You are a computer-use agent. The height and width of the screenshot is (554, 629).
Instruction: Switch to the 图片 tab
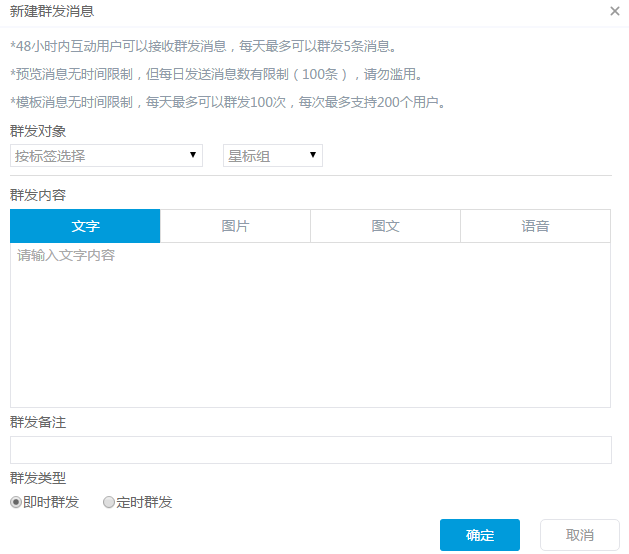click(x=235, y=226)
